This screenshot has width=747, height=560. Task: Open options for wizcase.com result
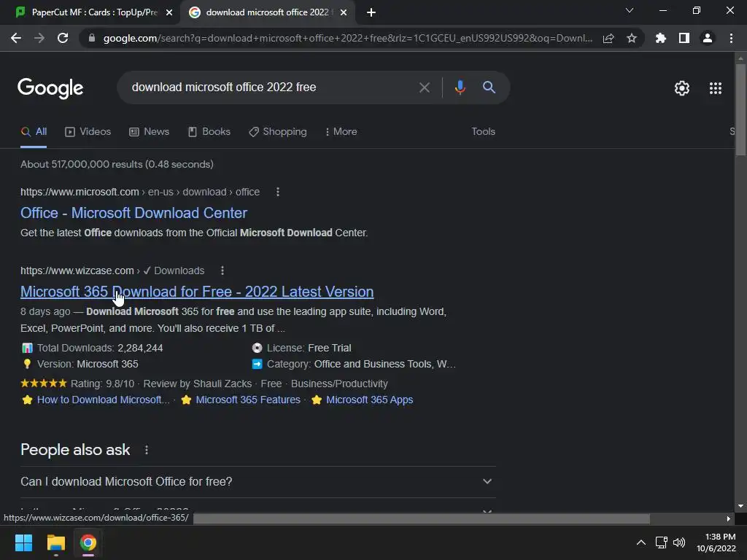coord(222,271)
